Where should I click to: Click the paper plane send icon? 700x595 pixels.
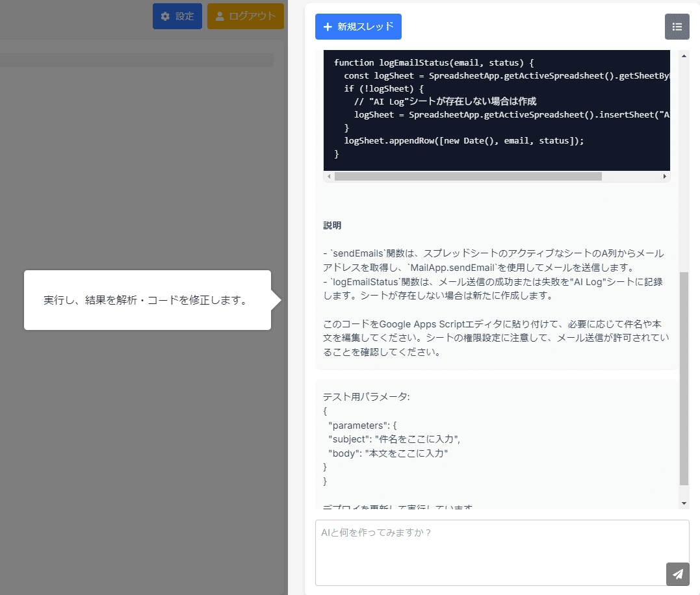[677, 574]
